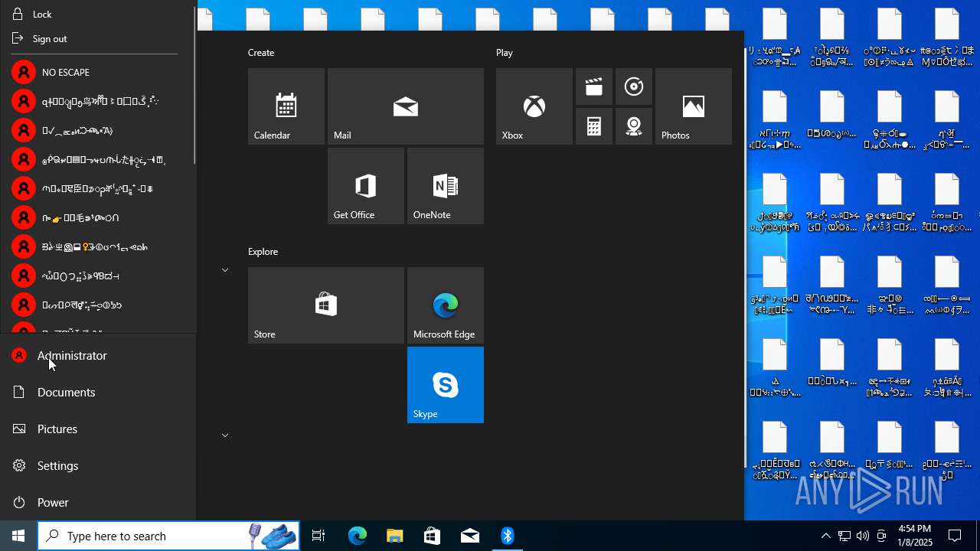The height and width of the screenshot is (551, 980).
Task: Click the NO ESCAPE user account
Action: tap(98, 72)
